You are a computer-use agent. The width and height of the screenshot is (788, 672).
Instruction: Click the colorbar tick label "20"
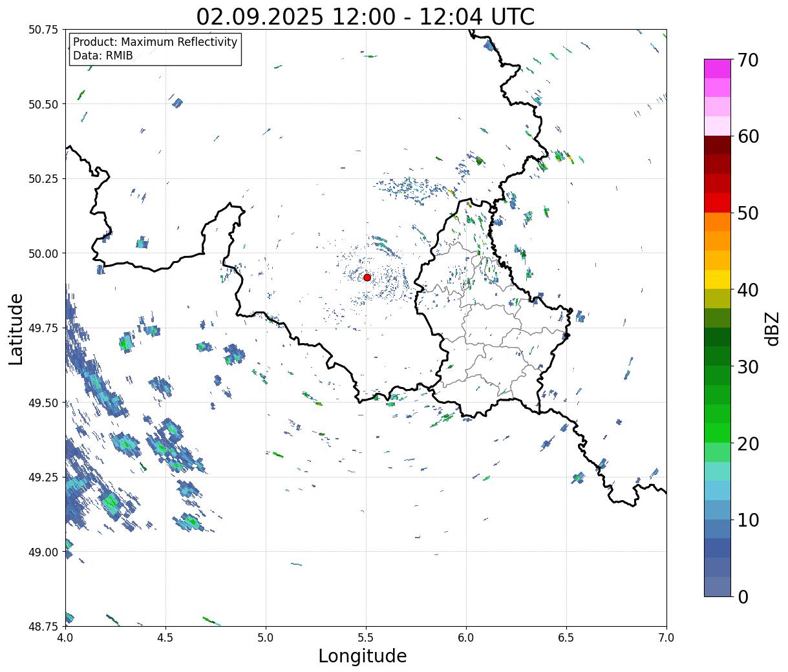click(747, 443)
